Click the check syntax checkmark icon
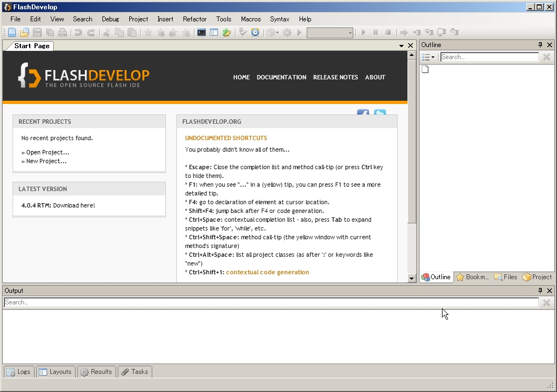The width and height of the screenshot is (557, 392). pos(243,33)
